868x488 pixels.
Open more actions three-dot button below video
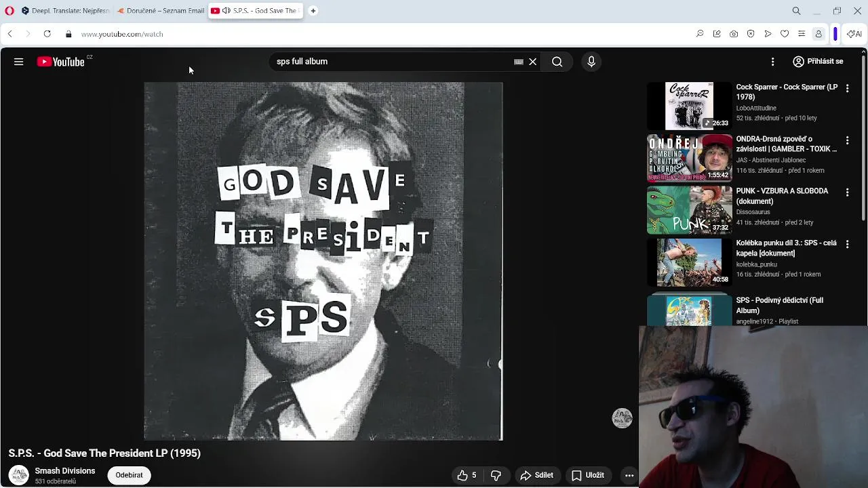coord(629,475)
